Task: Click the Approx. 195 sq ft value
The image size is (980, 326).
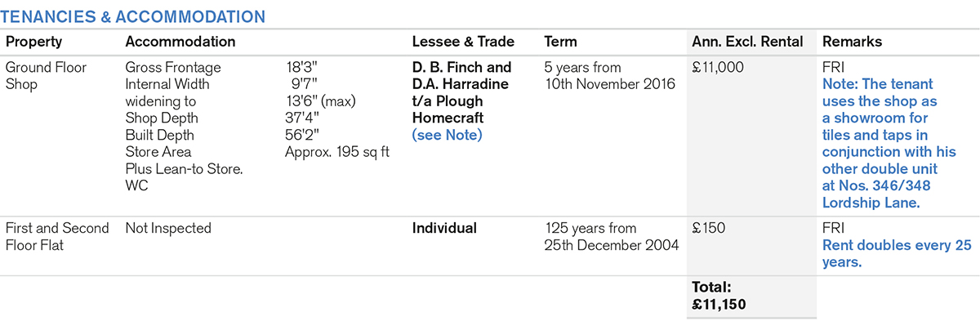Action: (336, 152)
